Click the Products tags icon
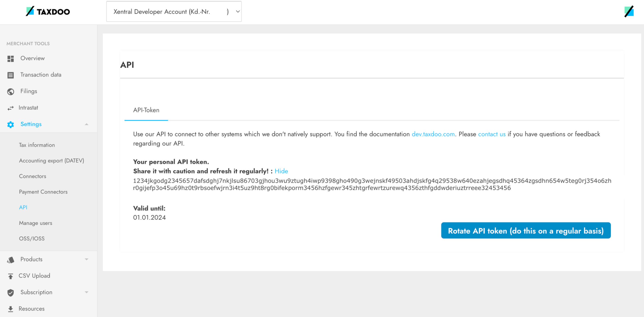Viewport: 644px width, 317px height. [10, 260]
